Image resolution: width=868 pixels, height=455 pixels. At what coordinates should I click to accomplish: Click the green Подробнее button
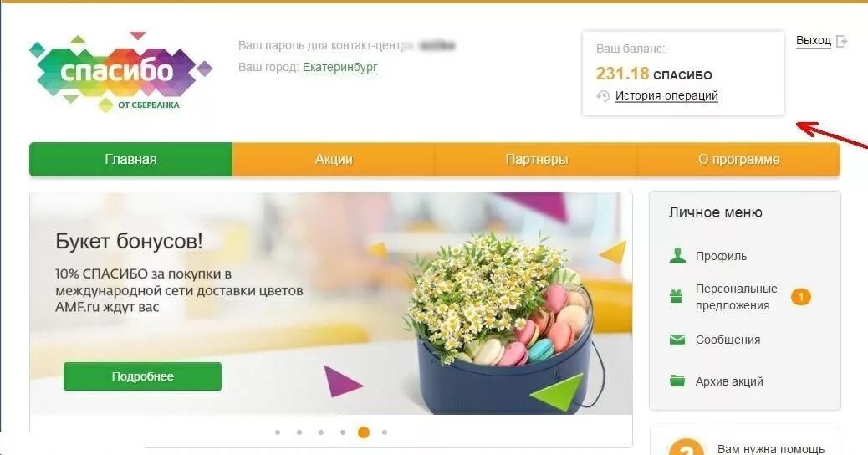pos(142,376)
